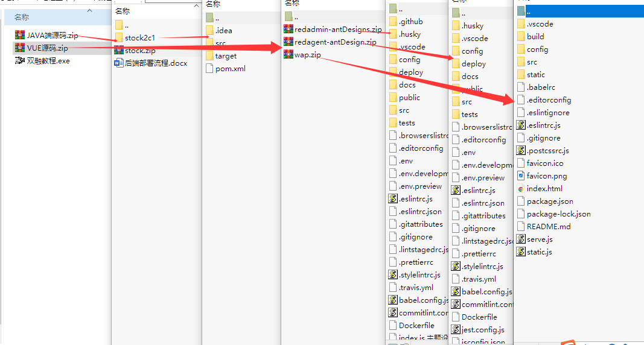Go up via '..' above stock2c1
This screenshot has width=644, height=345.
click(122, 25)
